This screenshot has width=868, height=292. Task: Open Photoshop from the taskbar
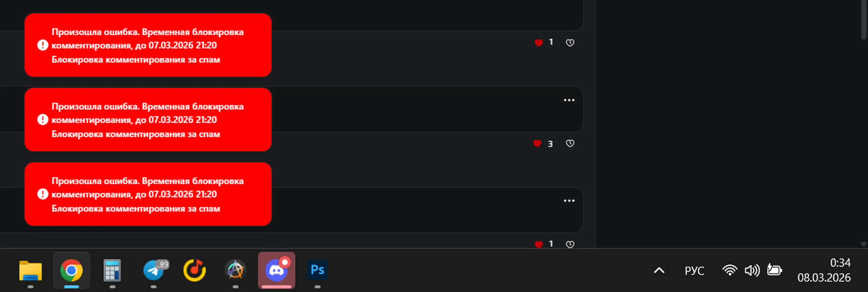(x=317, y=270)
